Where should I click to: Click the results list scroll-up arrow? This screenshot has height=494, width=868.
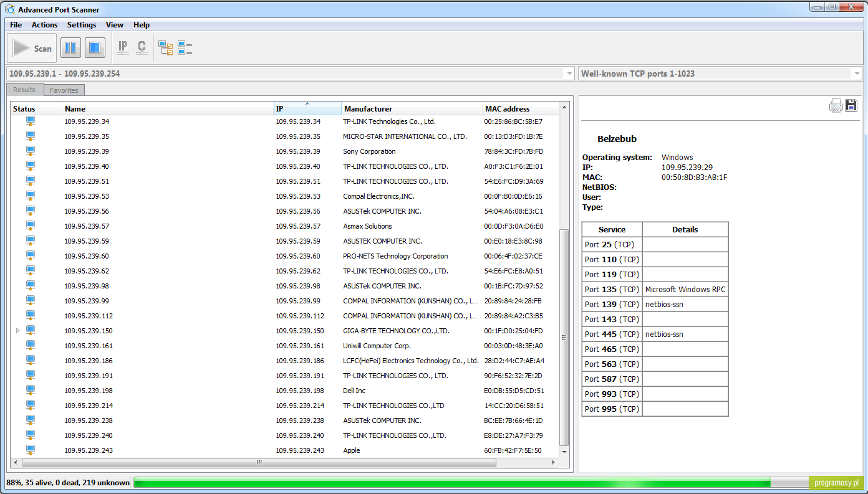[x=564, y=107]
